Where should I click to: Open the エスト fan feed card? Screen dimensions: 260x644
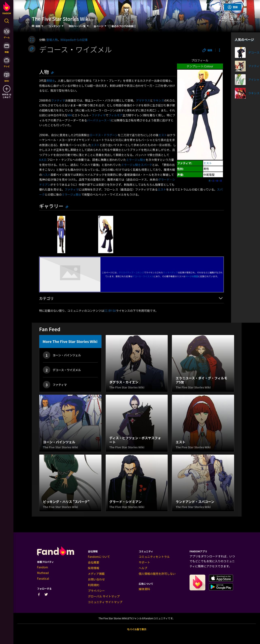203,423
